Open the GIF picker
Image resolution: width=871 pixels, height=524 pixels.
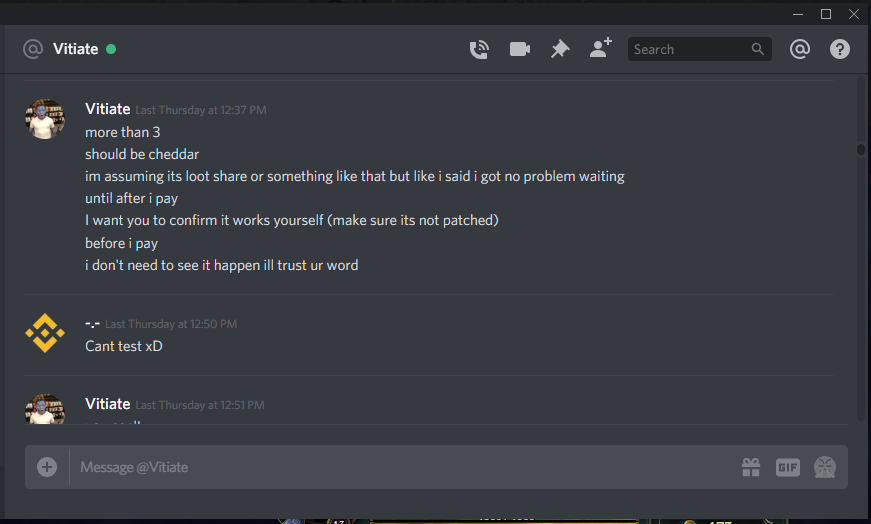tap(788, 467)
